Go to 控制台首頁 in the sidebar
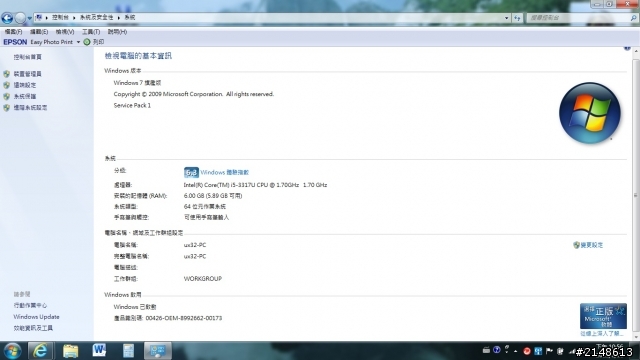640x360 pixels. [27, 57]
